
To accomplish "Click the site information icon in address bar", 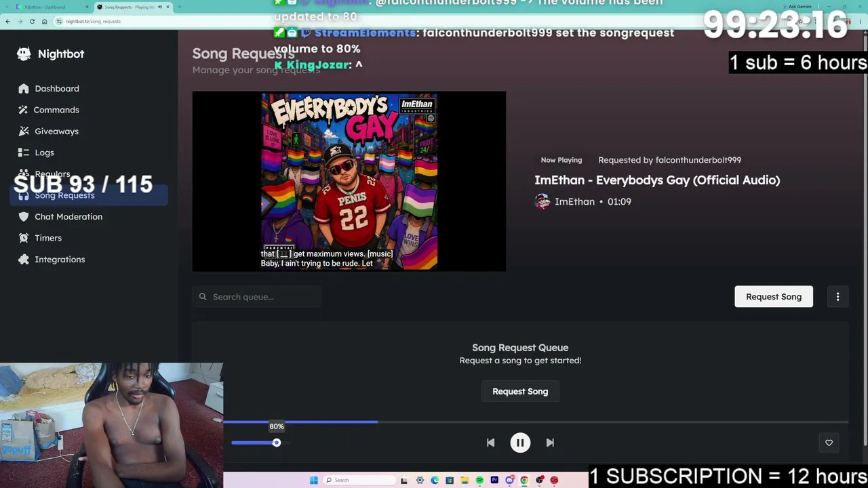I will [x=60, y=22].
